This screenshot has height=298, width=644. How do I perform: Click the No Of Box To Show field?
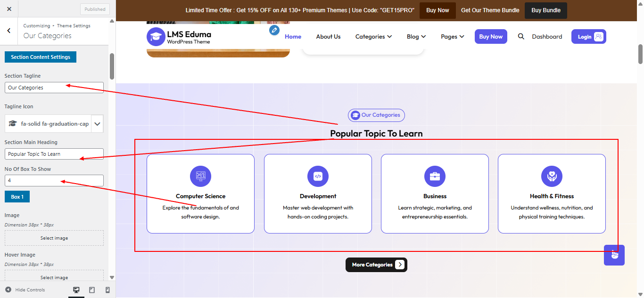tap(54, 180)
